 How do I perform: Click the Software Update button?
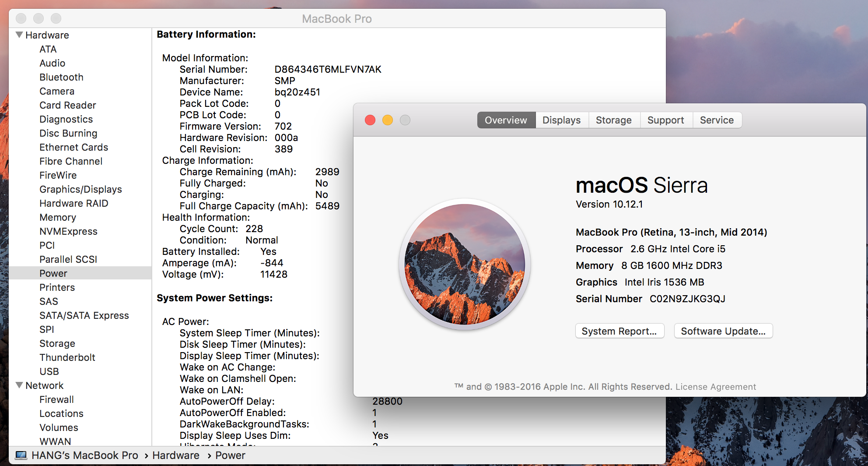click(x=723, y=331)
